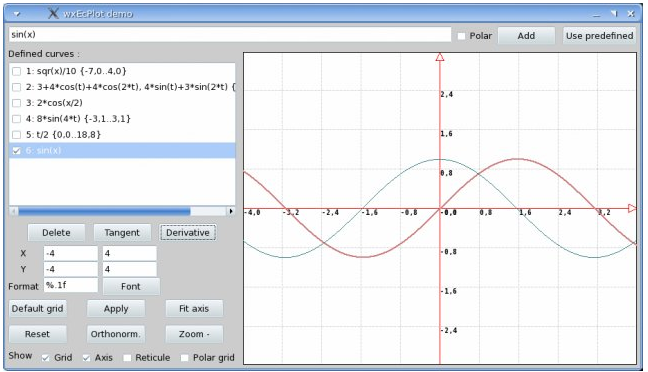Click the Derivative button
Viewport: 648px width, 372px height.
click(x=188, y=233)
